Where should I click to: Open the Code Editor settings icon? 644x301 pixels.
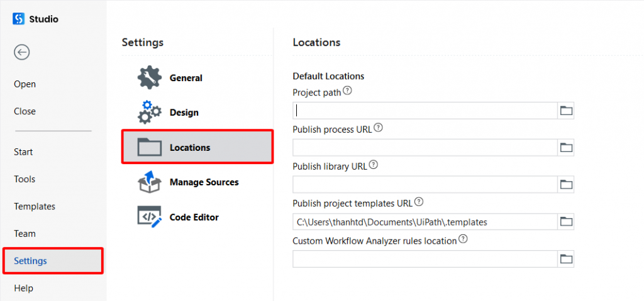click(x=150, y=217)
